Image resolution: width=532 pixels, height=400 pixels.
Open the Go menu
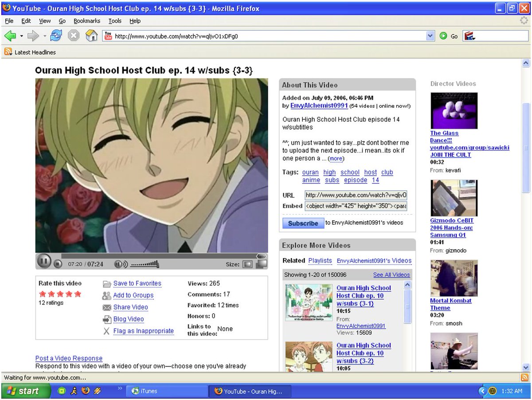tap(62, 21)
